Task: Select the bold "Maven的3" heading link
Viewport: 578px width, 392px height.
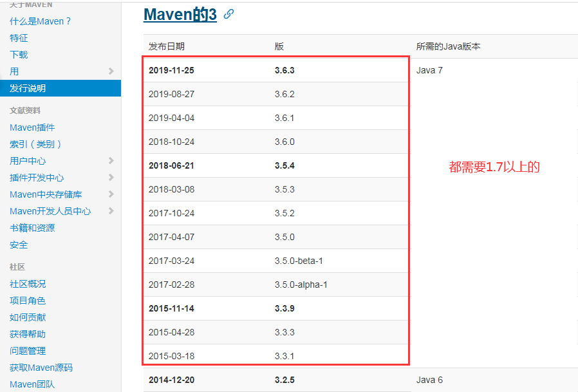Action: point(180,15)
